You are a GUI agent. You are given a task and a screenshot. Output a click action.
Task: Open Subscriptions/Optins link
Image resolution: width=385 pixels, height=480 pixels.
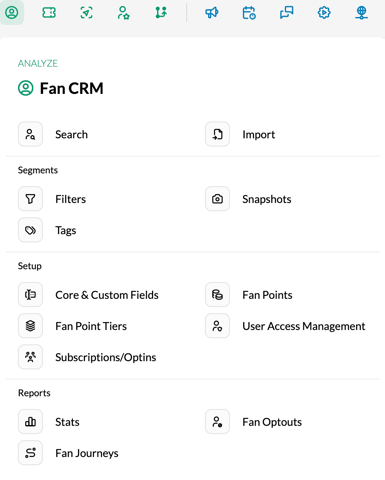pos(106,357)
